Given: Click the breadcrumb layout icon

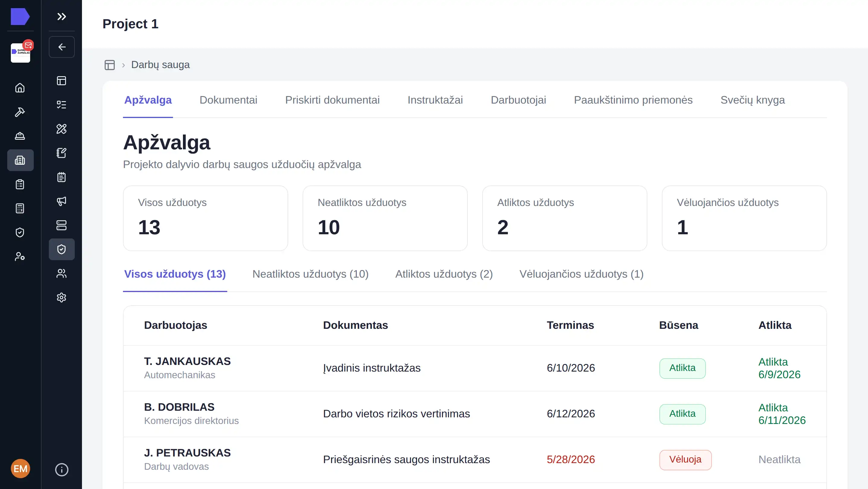Looking at the screenshot, I should point(109,65).
